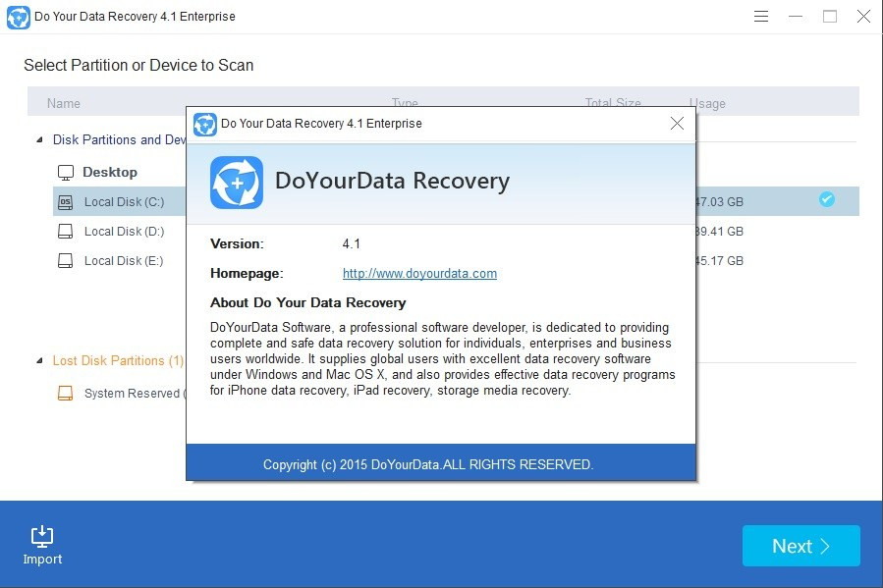This screenshot has height=588, width=883.
Task: Click the Next button
Action: point(800,545)
